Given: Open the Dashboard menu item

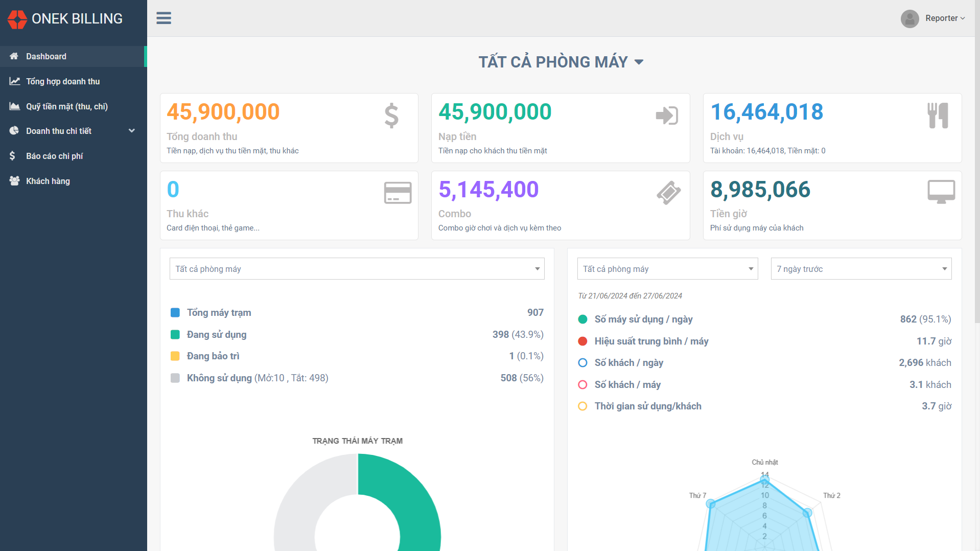Looking at the screenshot, I should point(73,56).
